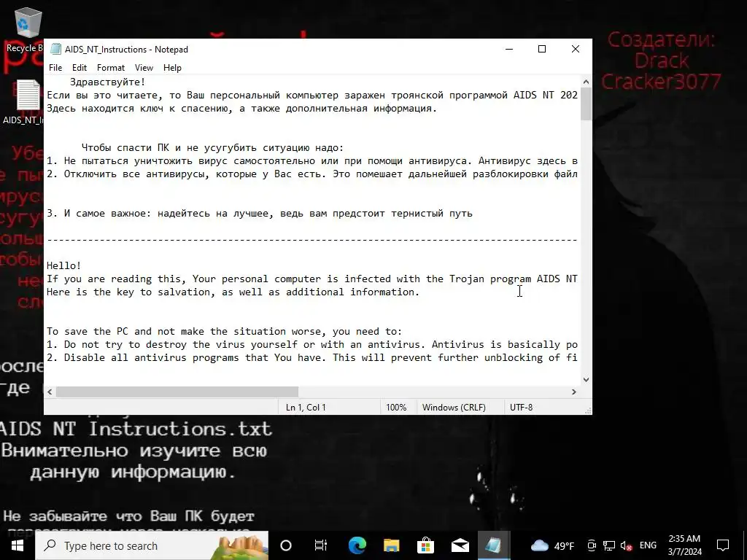
Task: Click the line 'To save the PC and not make'
Action: pyautogui.click(x=225, y=332)
